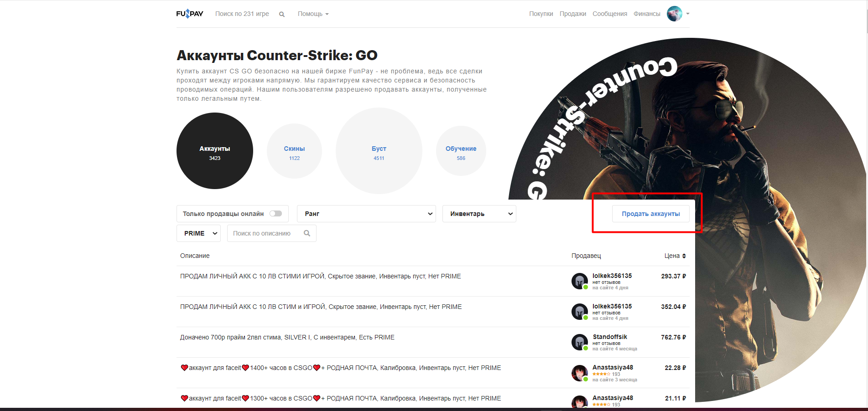This screenshot has width=868, height=411.
Task: Go to the Финансы section
Action: pyautogui.click(x=647, y=14)
